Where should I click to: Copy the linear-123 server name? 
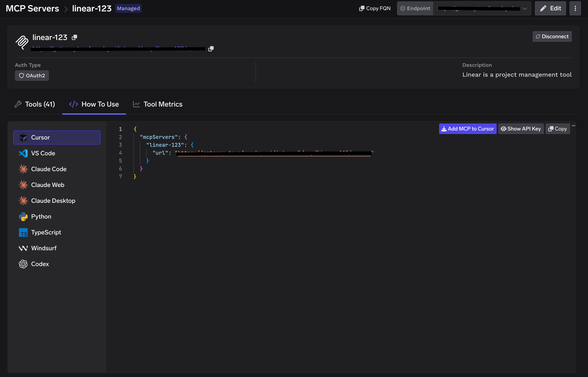click(x=74, y=37)
